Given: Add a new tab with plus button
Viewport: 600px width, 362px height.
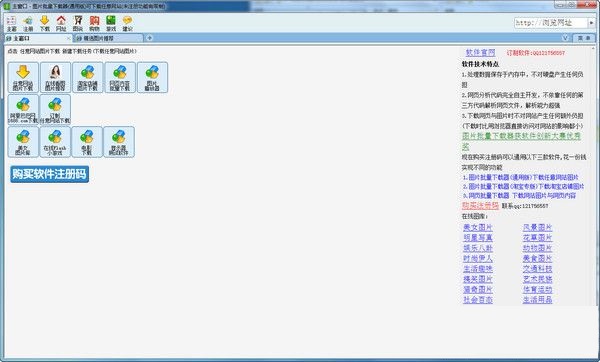Looking at the screenshot, I should tap(150, 38).
